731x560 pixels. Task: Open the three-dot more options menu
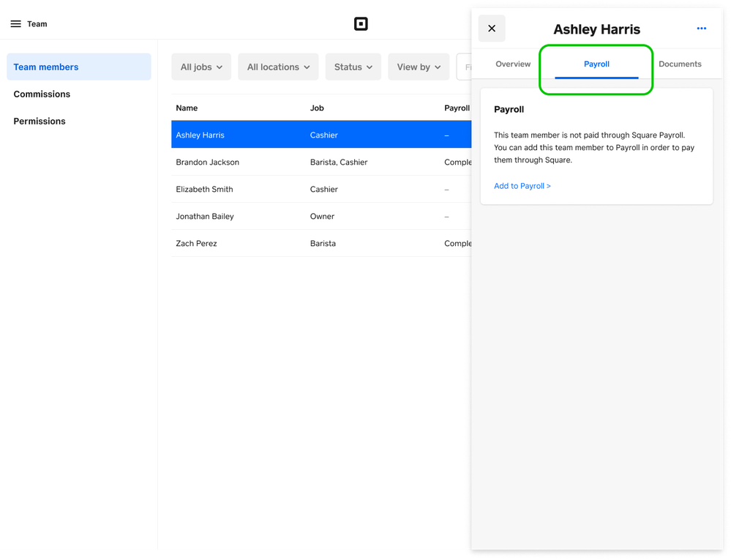[x=701, y=29]
